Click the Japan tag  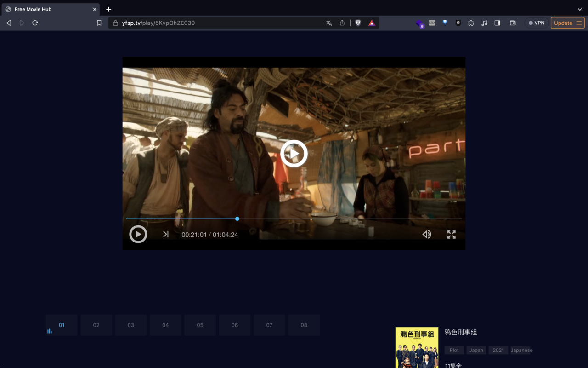click(476, 350)
